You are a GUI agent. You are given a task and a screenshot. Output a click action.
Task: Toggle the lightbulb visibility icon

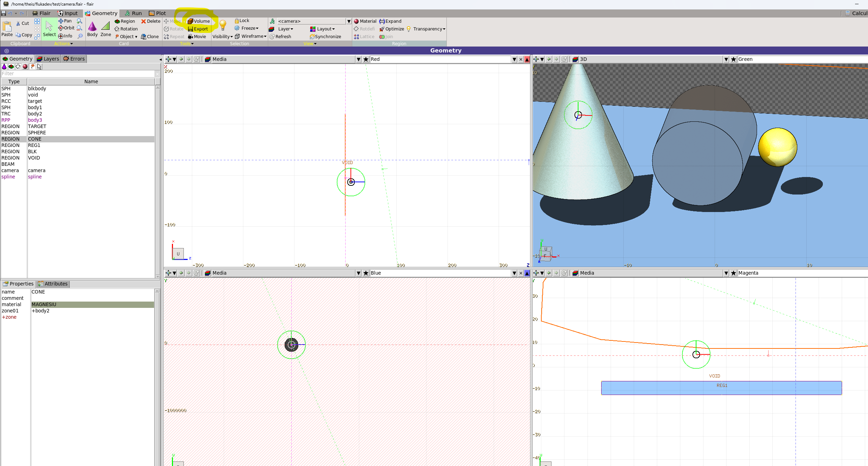[223, 25]
